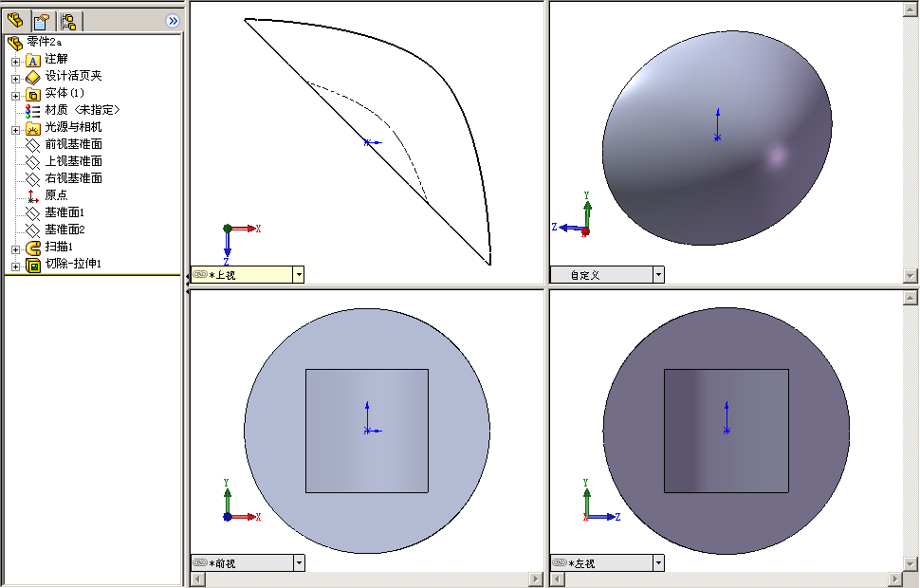The width and height of the screenshot is (920, 588).
Task: Click the coordinate triad in the top view
Action: click(x=239, y=244)
